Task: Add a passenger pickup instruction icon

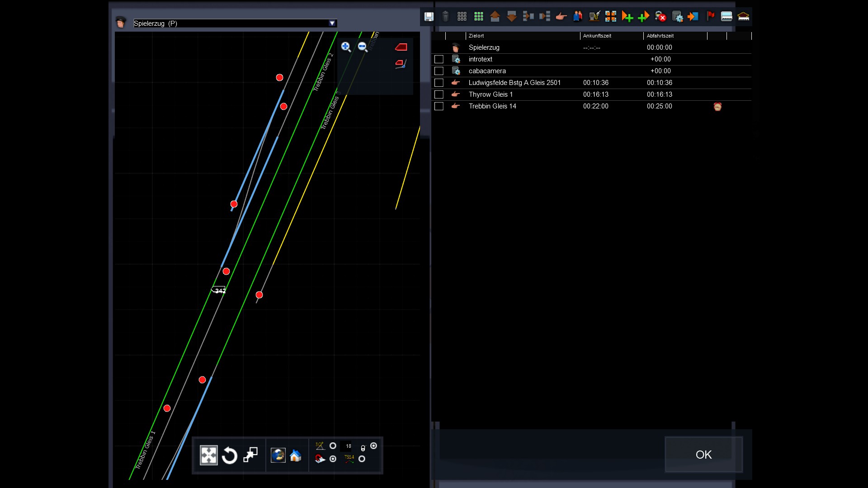Action: (578, 17)
